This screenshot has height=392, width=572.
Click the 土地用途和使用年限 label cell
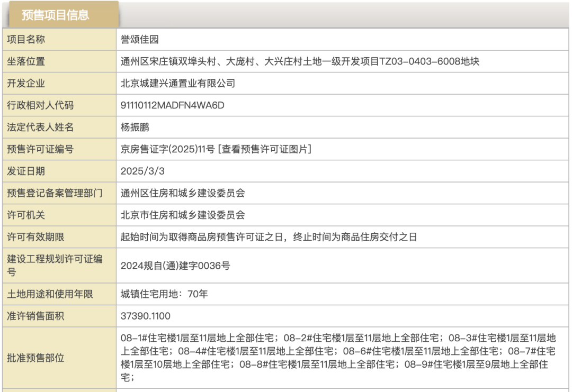coord(59,294)
